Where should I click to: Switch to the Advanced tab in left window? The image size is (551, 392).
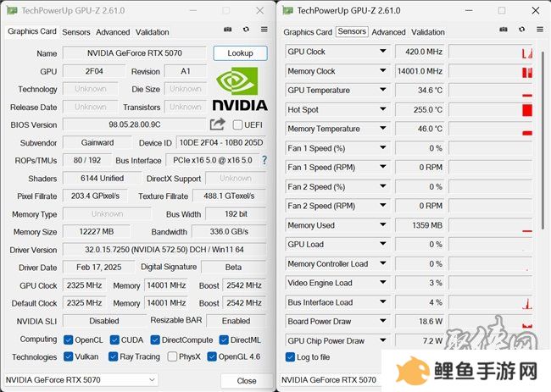tap(113, 32)
